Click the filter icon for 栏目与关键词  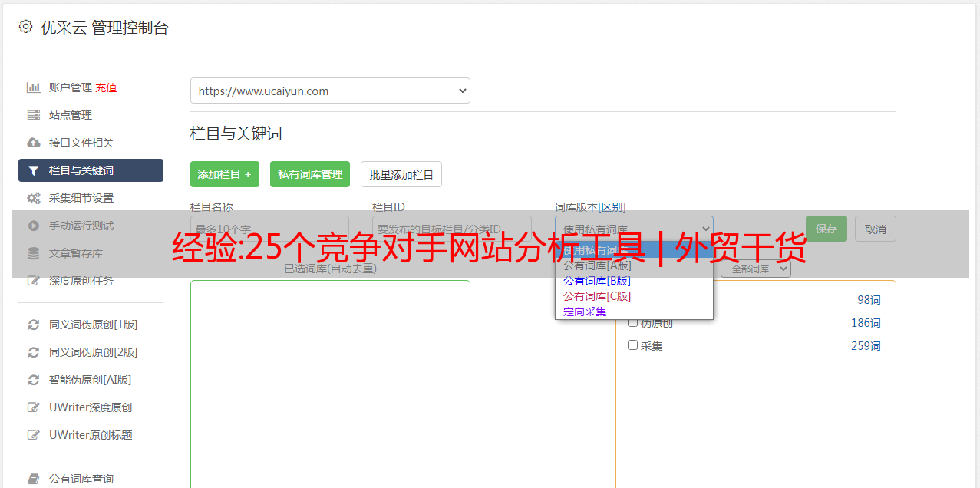click(x=34, y=170)
